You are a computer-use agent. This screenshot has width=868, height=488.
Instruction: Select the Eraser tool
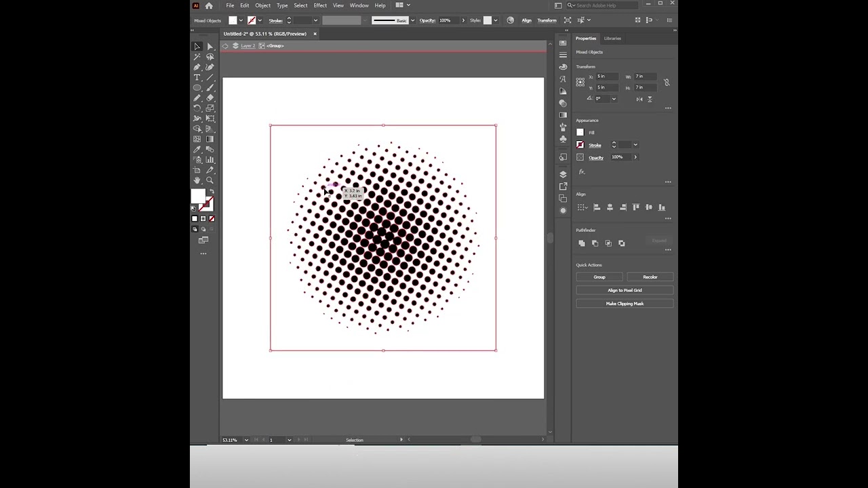tap(210, 98)
